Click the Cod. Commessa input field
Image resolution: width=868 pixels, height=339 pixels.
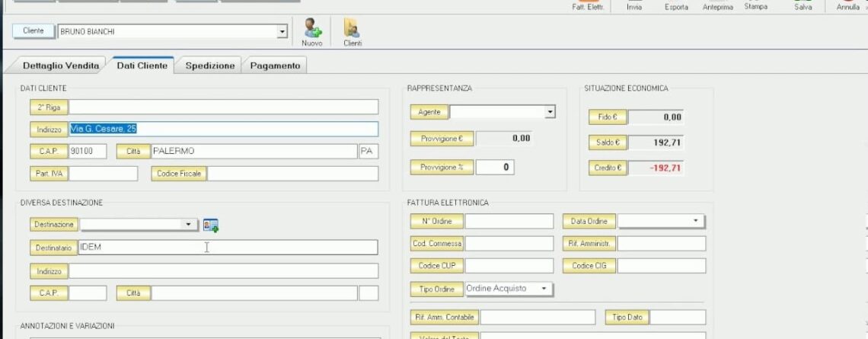click(509, 243)
